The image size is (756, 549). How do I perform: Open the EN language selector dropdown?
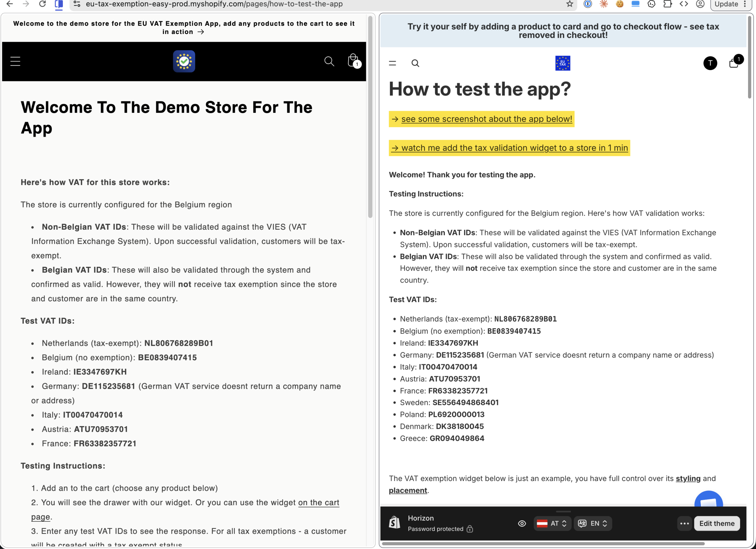592,523
